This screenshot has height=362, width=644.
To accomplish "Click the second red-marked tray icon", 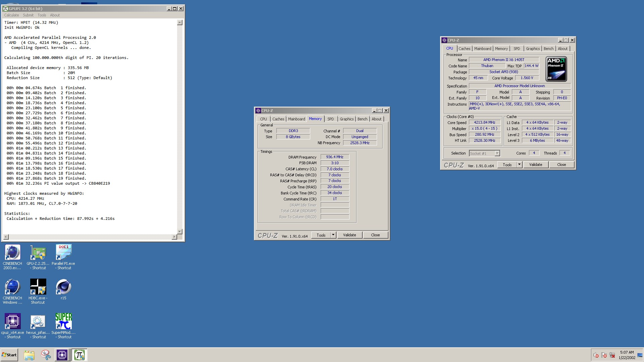I will pyautogui.click(x=604, y=355).
